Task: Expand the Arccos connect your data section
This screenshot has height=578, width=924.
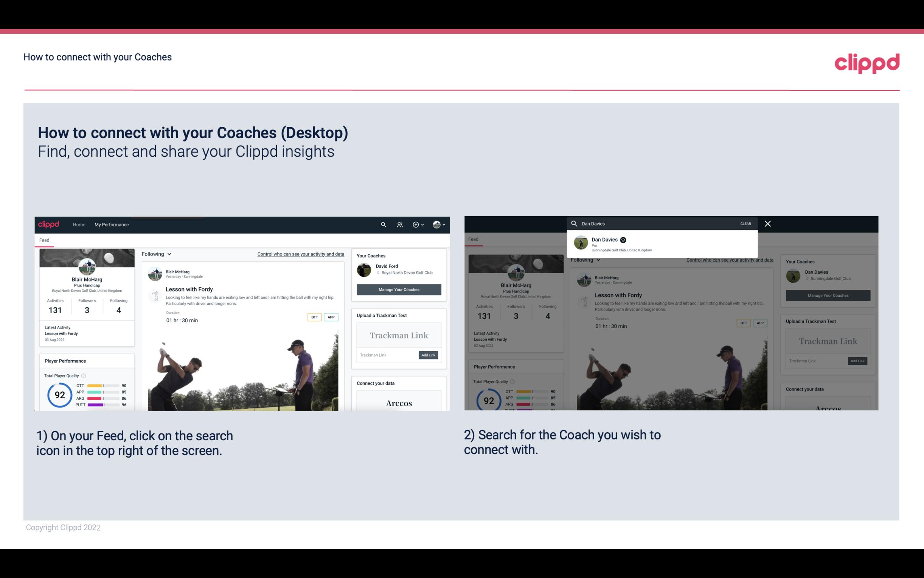Action: click(399, 403)
